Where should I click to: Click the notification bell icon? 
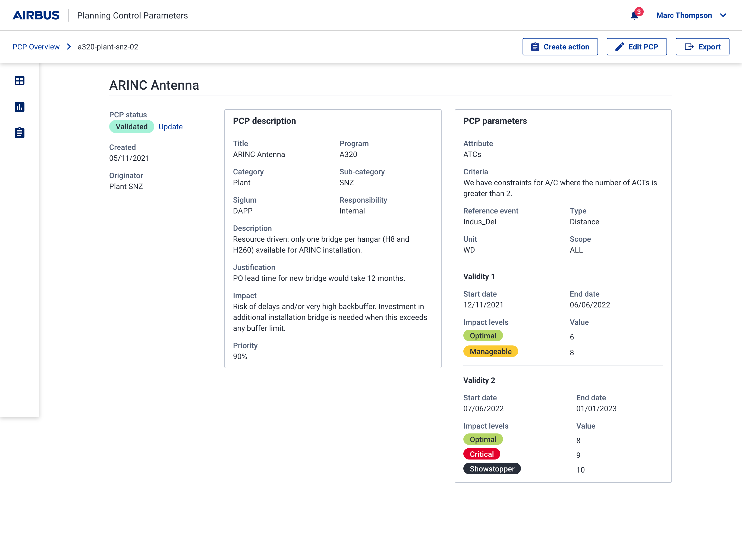634,15
